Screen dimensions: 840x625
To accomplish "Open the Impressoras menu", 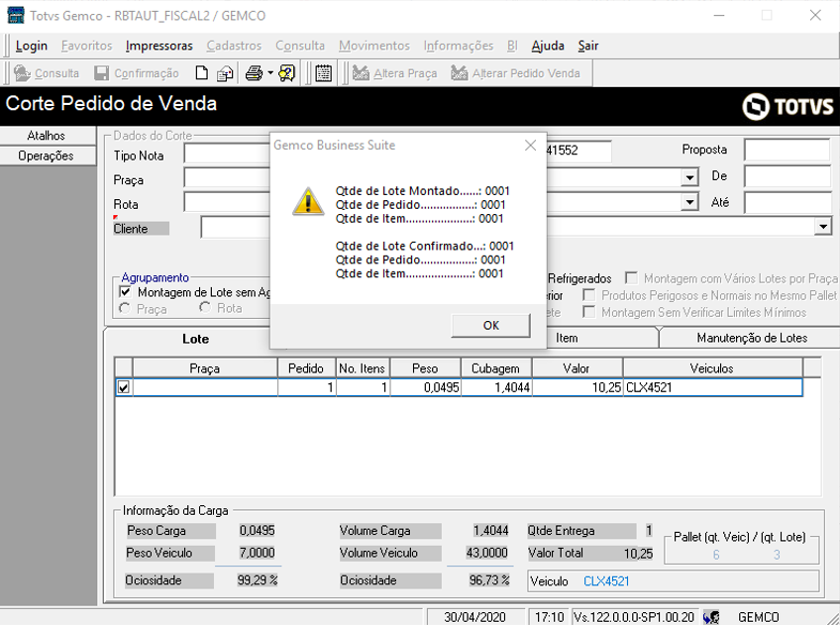I will click(159, 47).
